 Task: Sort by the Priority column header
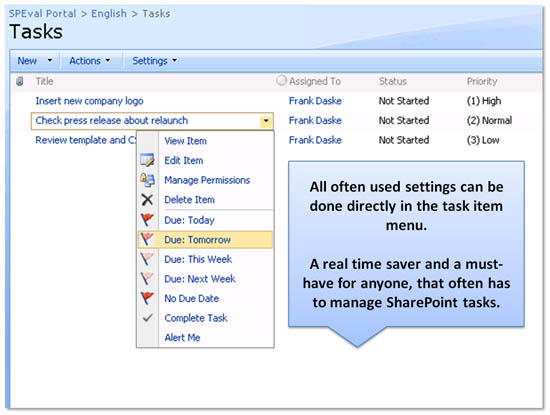pyautogui.click(x=482, y=81)
